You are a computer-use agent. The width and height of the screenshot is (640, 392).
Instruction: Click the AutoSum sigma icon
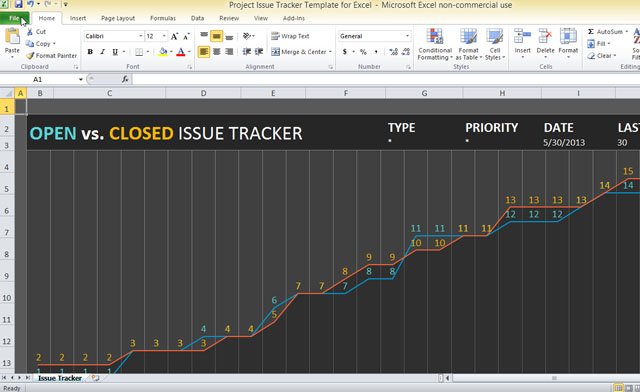pyautogui.click(x=591, y=31)
